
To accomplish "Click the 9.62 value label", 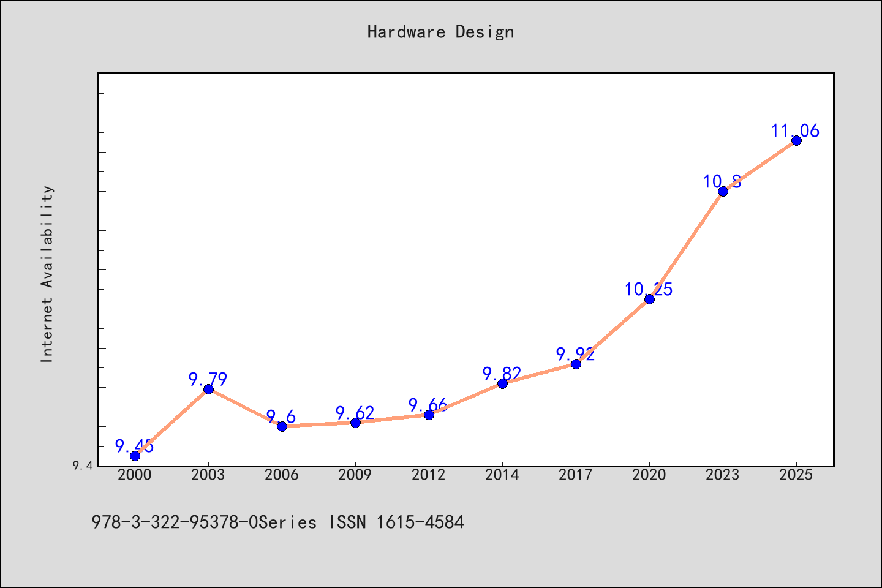I will [x=355, y=413].
